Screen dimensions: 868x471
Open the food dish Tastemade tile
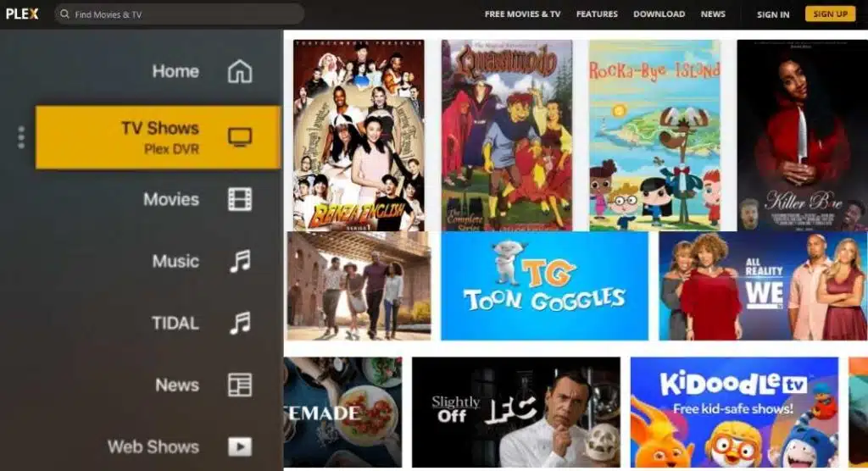coord(343,412)
